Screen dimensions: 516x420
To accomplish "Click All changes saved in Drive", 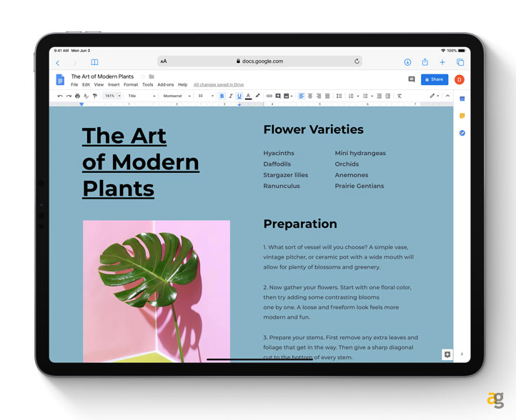I will pyautogui.click(x=219, y=84).
